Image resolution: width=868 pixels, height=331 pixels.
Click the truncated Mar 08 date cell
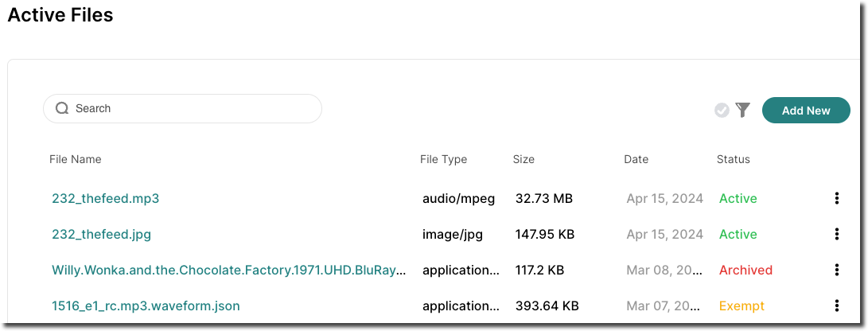click(x=665, y=270)
